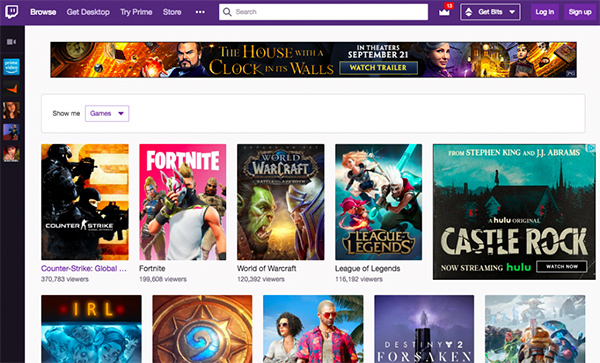Image resolution: width=600 pixels, height=363 pixels.
Task: Click the 120,392 viewers text
Action: (x=261, y=279)
